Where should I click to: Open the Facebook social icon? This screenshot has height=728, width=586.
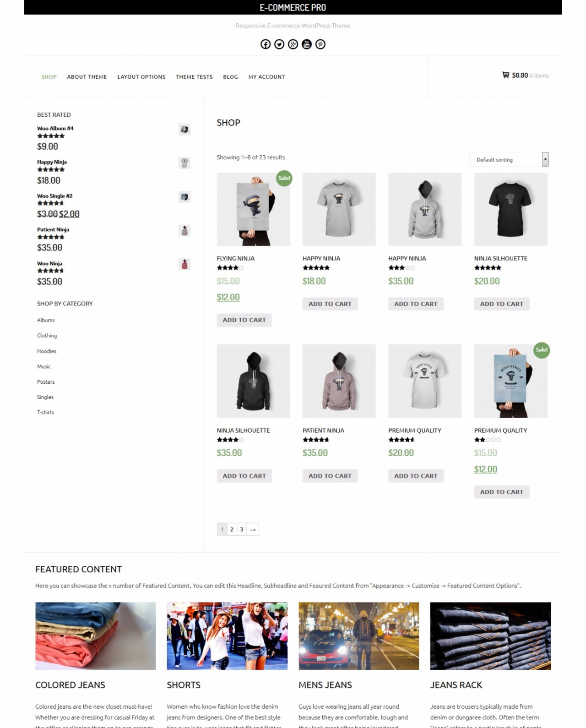(x=266, y=44)
